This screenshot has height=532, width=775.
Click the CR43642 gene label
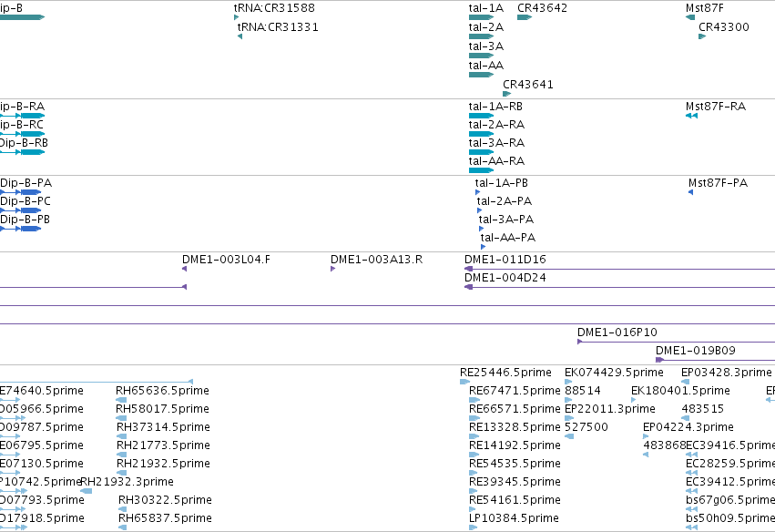pyautogui.click(x=542, y=8)
